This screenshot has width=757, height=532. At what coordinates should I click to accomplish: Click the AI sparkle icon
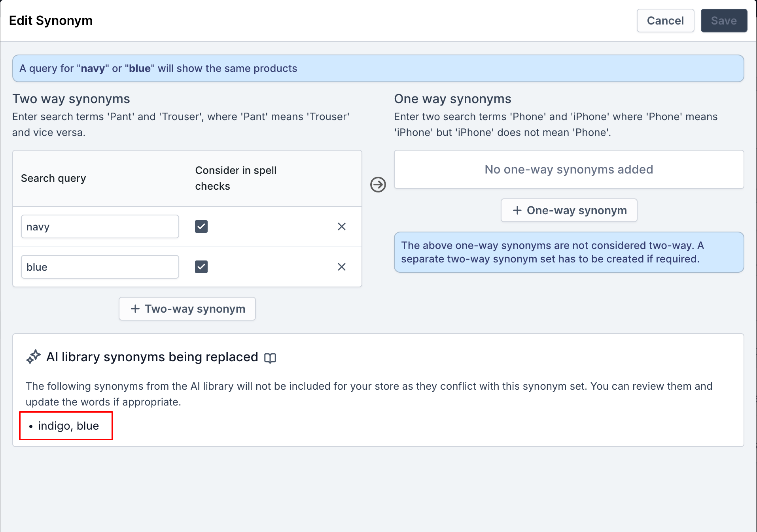point(34,357)
